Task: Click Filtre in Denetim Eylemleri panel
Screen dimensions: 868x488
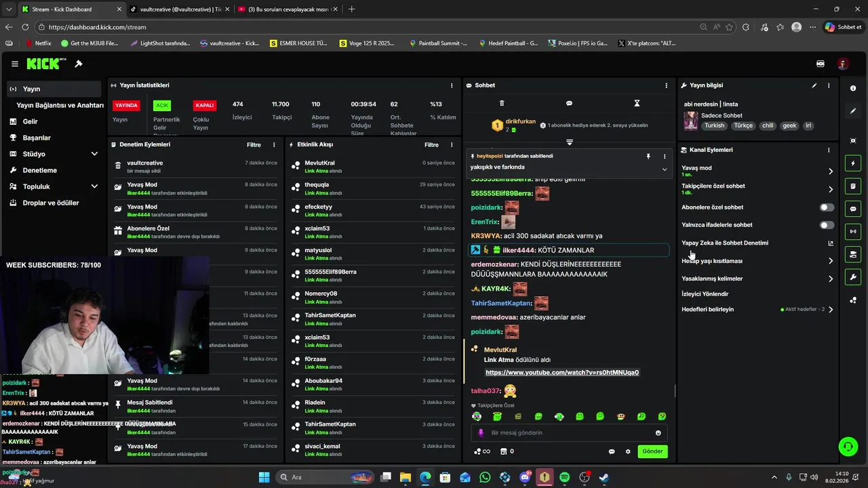Action: tap(254, 144)
